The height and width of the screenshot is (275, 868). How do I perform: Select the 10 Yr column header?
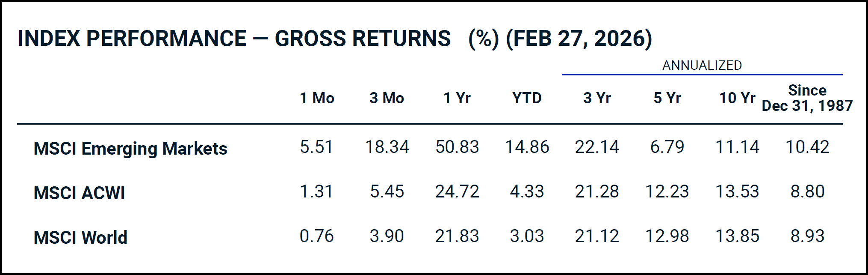point(737,98)
